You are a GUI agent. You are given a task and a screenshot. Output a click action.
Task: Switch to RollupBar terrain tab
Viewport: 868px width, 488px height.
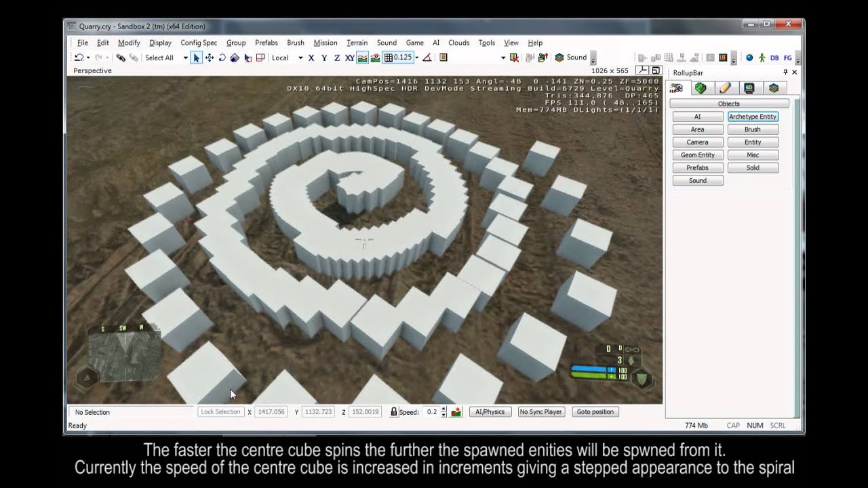point(701,88)
